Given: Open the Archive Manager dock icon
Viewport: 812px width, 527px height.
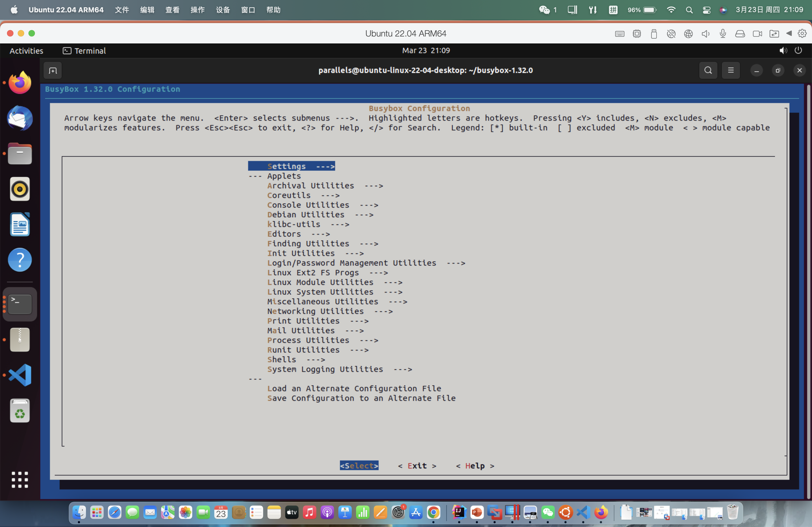Looking at the screenshot, I should [20, 339].
